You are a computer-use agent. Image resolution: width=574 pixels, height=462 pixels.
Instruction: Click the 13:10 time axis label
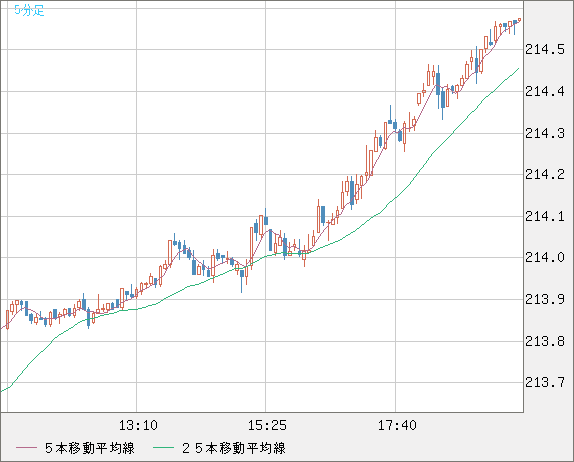[138, 425]
